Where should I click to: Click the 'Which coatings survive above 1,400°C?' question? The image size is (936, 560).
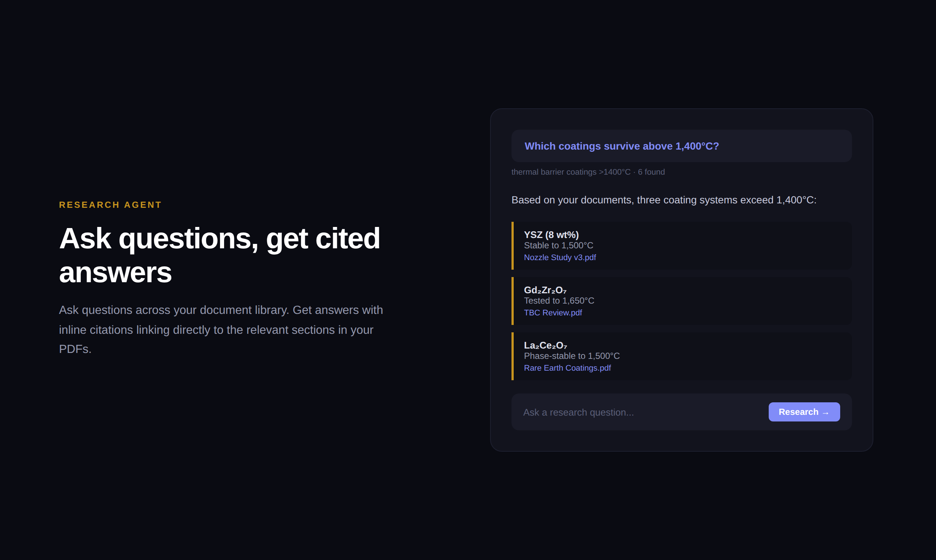pyautogui.click(x=622, y=146)
